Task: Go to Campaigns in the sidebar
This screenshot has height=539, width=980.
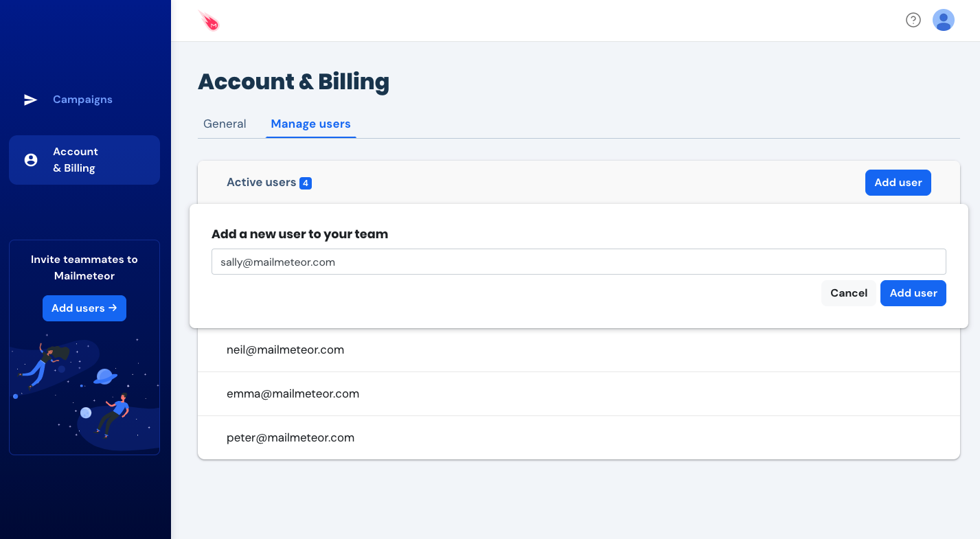Action: [82, 100]
